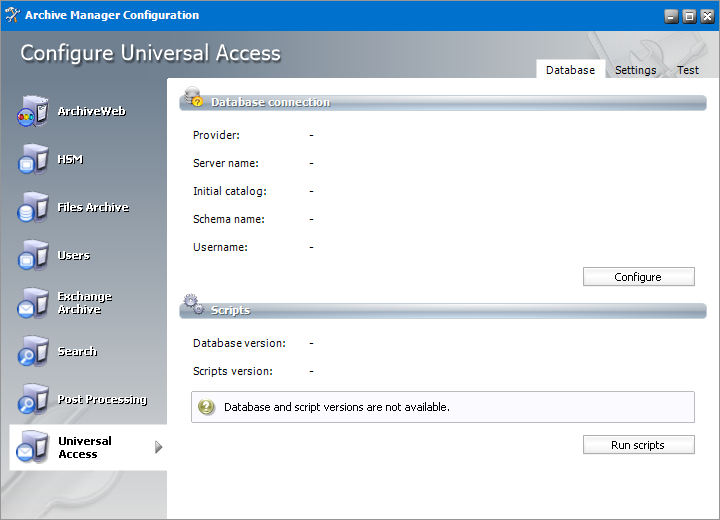This screenshot has height=520, width=720.
Task: Click the Archive Manager title bar icon
Action: [14, 15]
